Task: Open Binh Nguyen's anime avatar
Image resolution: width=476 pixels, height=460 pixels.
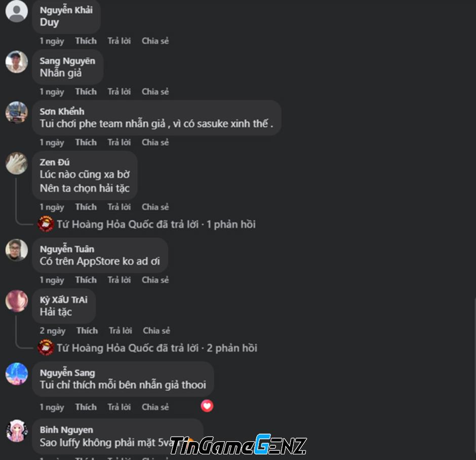Action: point(17,431)
